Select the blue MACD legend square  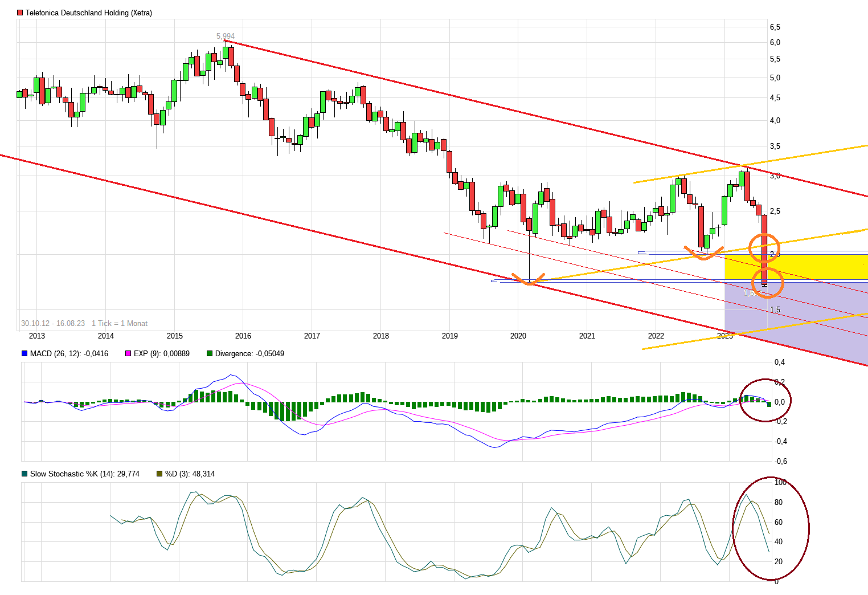click(24, 353)
